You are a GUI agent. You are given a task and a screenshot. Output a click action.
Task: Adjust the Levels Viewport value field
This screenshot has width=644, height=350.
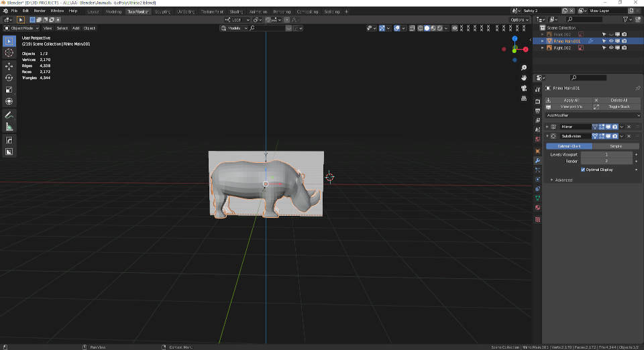pyautogui.click(x=606, y=155)
